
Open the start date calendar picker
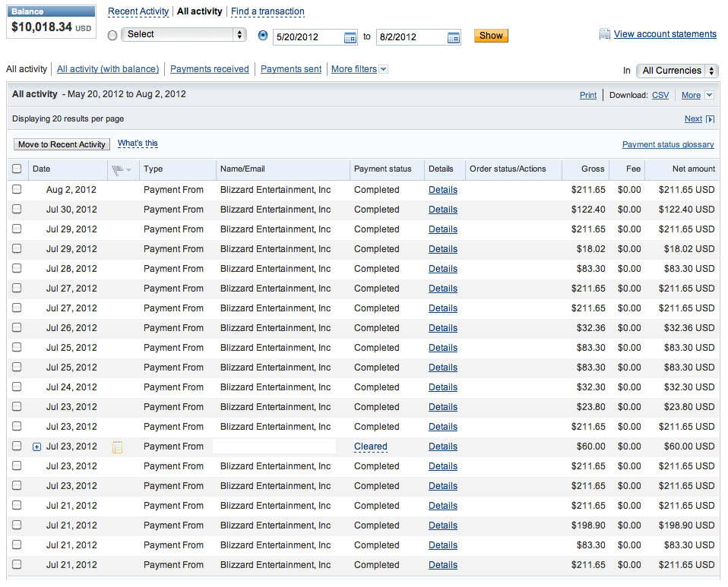350,37
